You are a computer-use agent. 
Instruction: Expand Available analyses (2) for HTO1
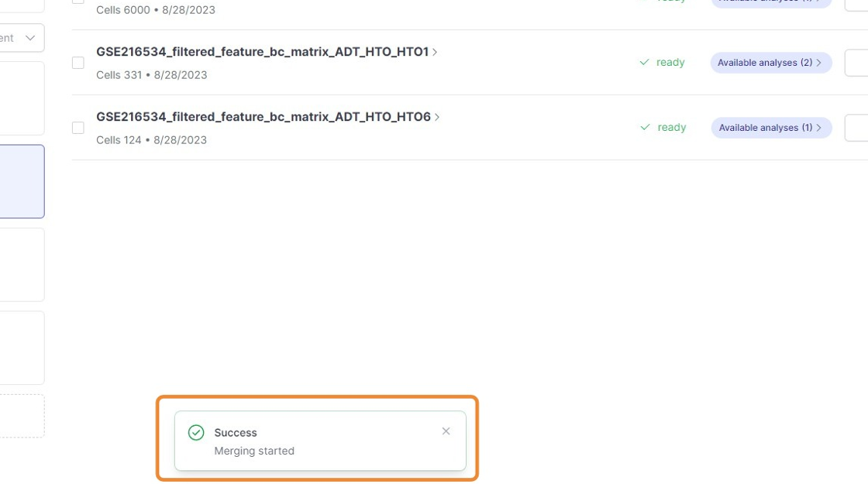(x=770, y=63)
